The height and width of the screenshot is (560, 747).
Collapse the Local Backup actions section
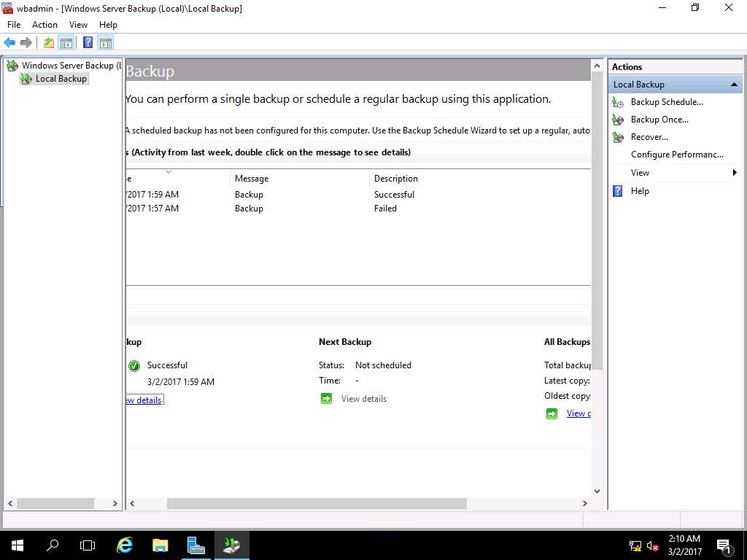coord(734,85)
